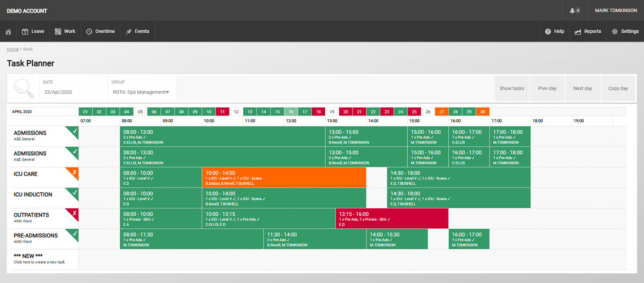Select green day 22 in the calendar strip
Viewport: 644px width, 283px height.
pos(373,112)
